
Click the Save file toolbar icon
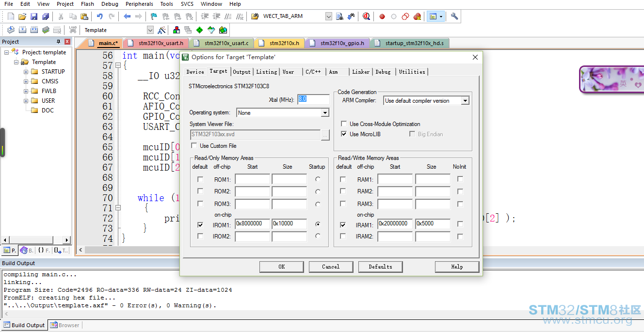[x=34, y=16]
